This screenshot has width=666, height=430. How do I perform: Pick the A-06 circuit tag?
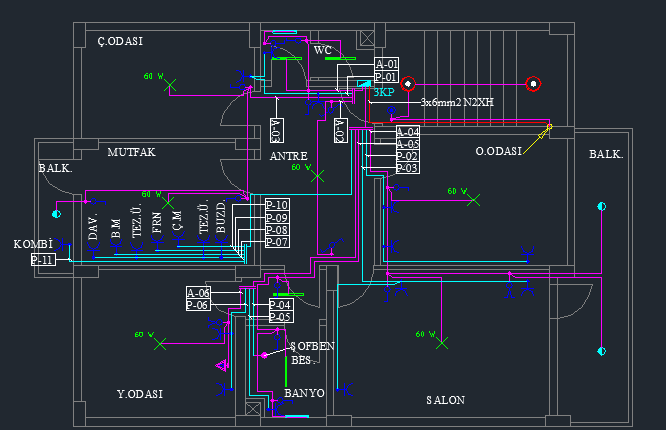198,292
